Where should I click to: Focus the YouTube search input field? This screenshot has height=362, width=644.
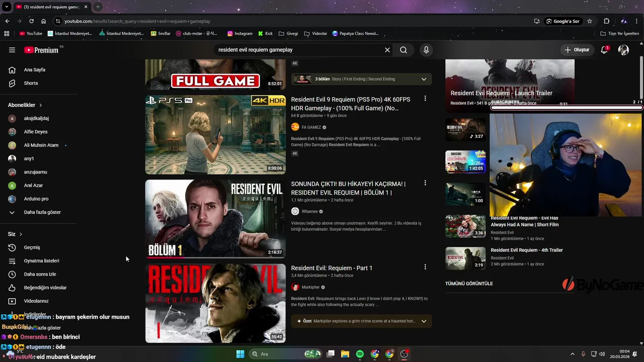coord(297,50)
